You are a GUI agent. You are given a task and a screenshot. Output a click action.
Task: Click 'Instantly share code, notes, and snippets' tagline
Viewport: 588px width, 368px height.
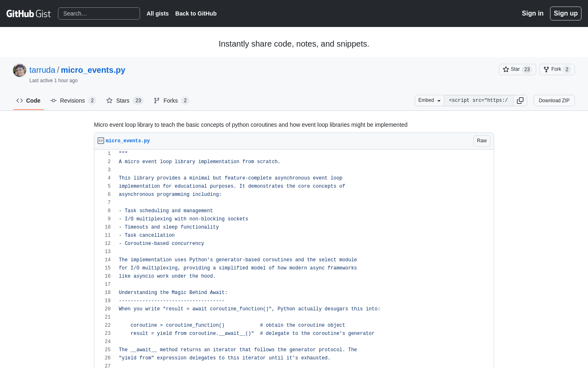tap(294, 44)
